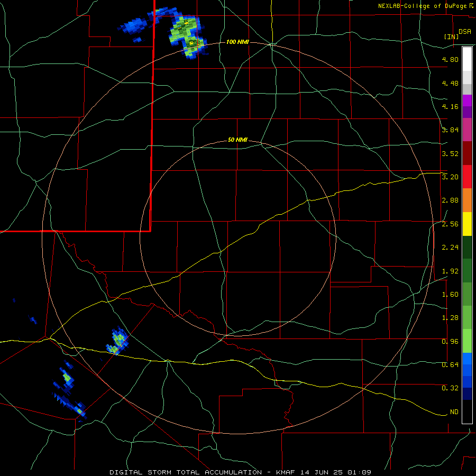Select the 2.88 legend value
The image size is (476, 476).
[x=450, y=200]
